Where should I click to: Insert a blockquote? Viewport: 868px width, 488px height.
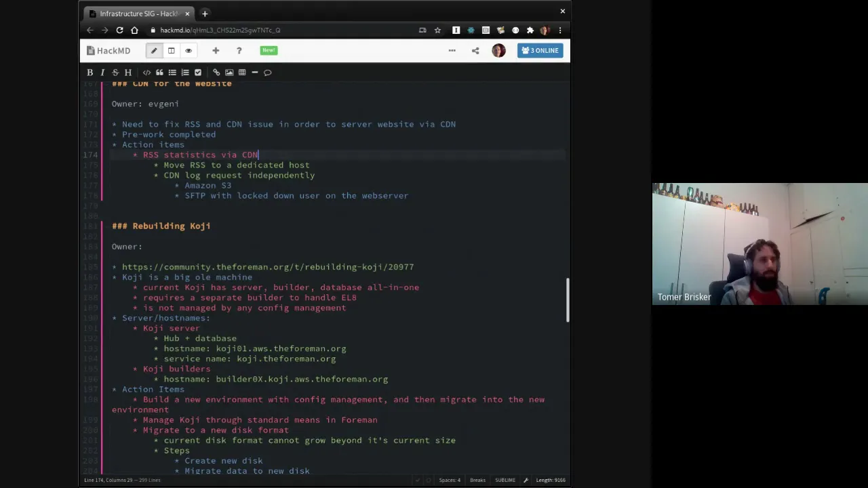pyautogui.click(x=159, y=73)
